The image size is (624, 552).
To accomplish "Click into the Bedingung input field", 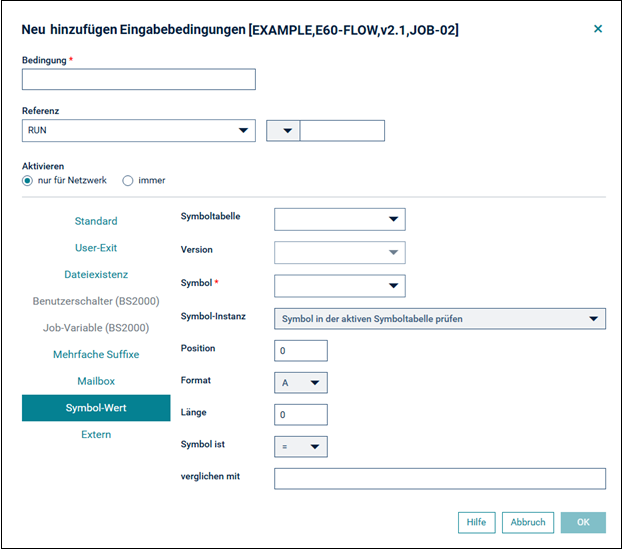I will click(x=138, y=79).
